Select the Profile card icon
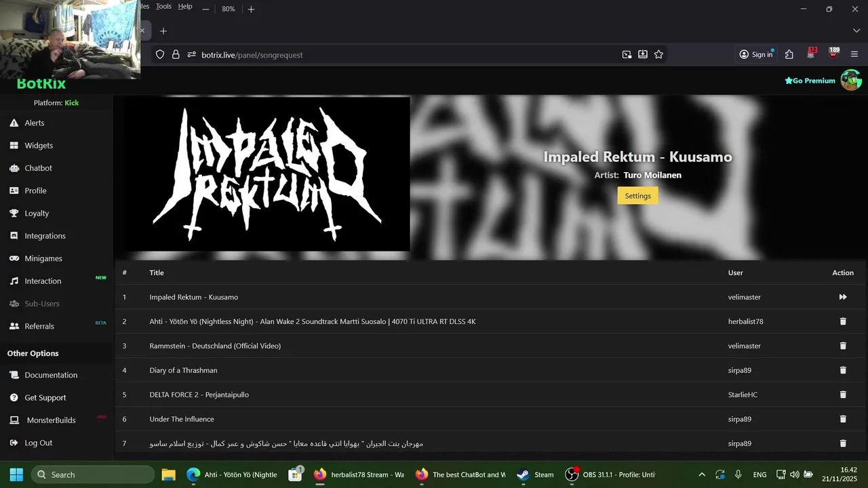868x488 pixels. coord(14,190)
